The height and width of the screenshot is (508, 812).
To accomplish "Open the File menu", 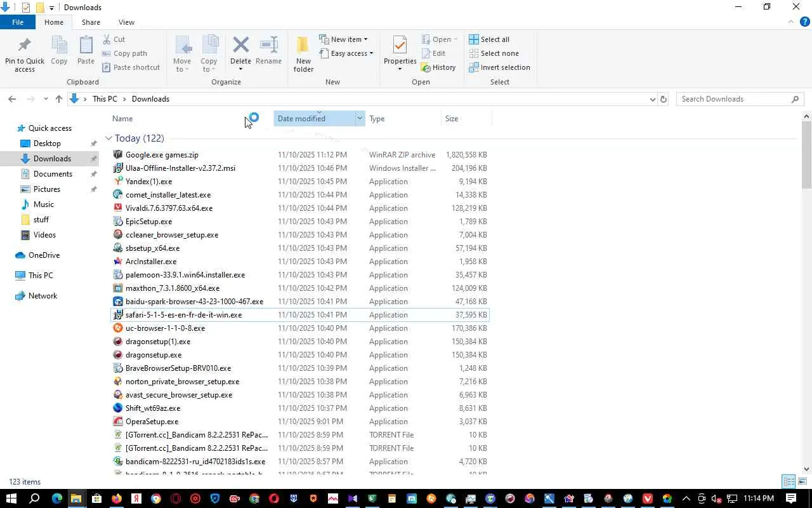I will pos(18,22).
